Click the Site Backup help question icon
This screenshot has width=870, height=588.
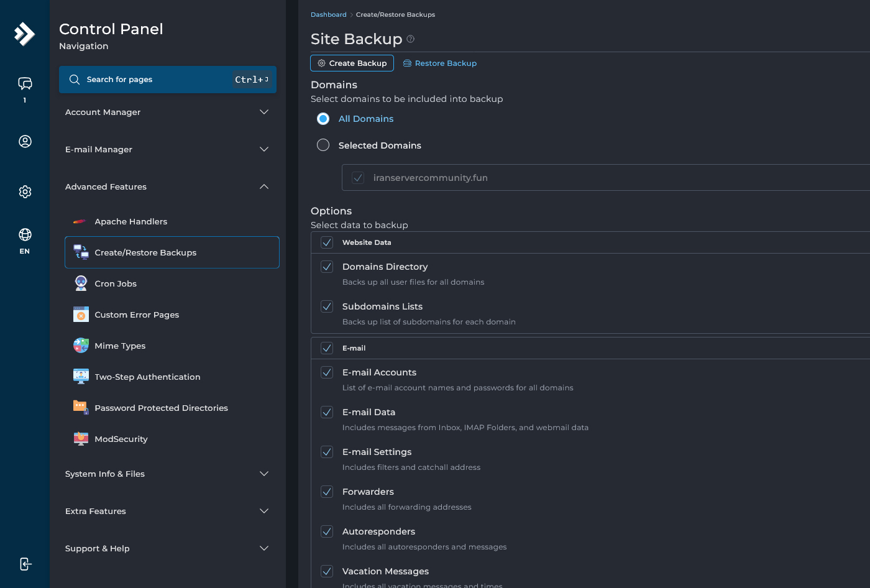(410, 39)
